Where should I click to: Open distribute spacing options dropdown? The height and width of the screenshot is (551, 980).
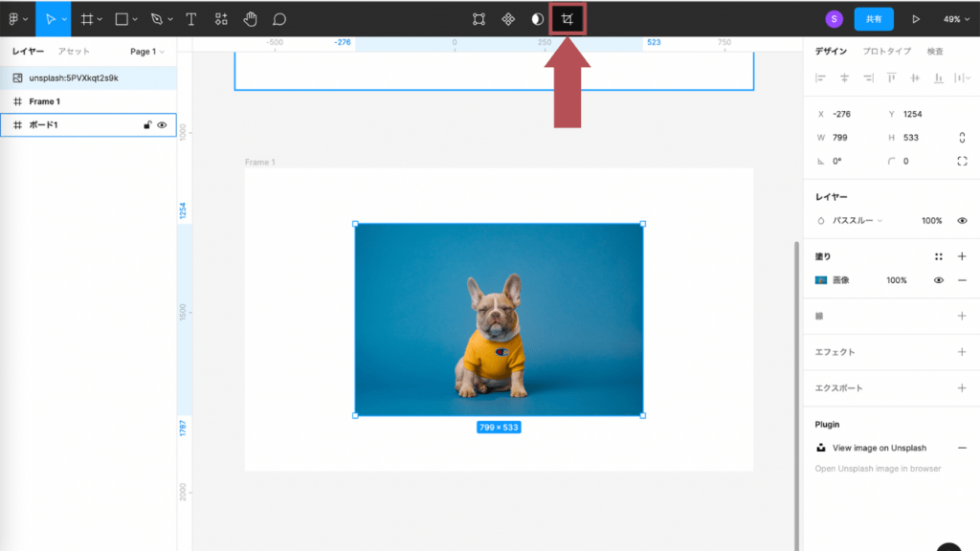(969, 78)
